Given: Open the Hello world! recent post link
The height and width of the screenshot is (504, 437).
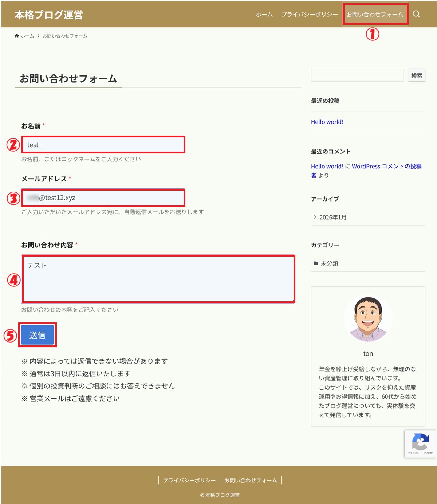Looking at the screenshot, I should 327,122.
